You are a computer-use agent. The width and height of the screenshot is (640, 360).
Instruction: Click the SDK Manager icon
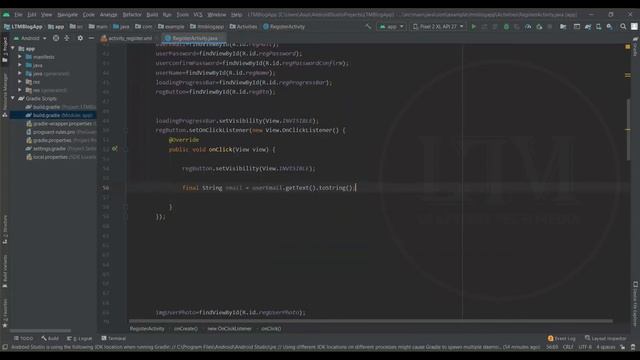tap(609, 27)
